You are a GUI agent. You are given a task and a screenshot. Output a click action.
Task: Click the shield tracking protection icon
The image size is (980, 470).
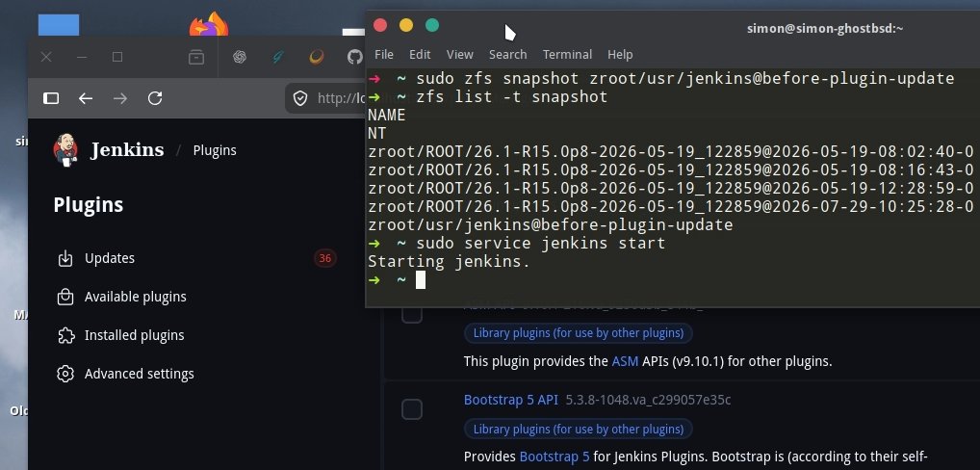click(x=300, y=98)
